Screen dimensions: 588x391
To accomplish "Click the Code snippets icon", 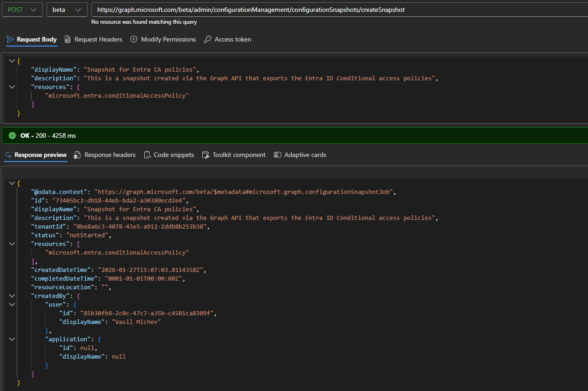I will (147, 155).
